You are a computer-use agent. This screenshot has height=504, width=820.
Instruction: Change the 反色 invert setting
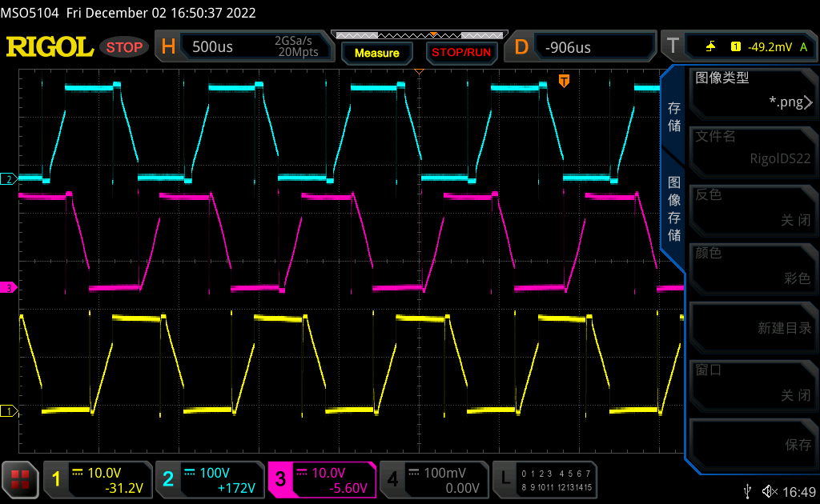[x=752, y=207]
